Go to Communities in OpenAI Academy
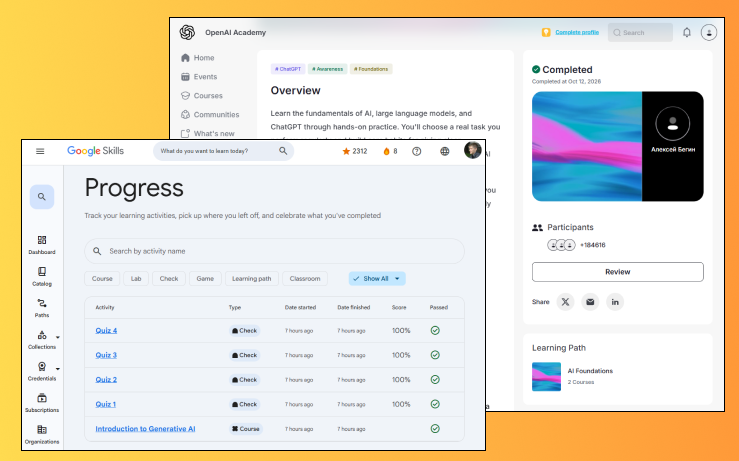The image size is (739, 461). tap(210, 115)
